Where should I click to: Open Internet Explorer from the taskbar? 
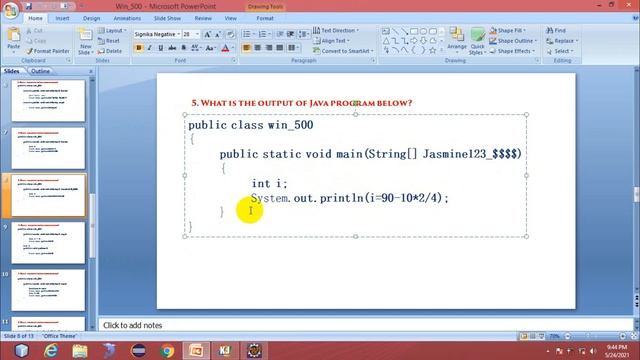tap(51, 351)
